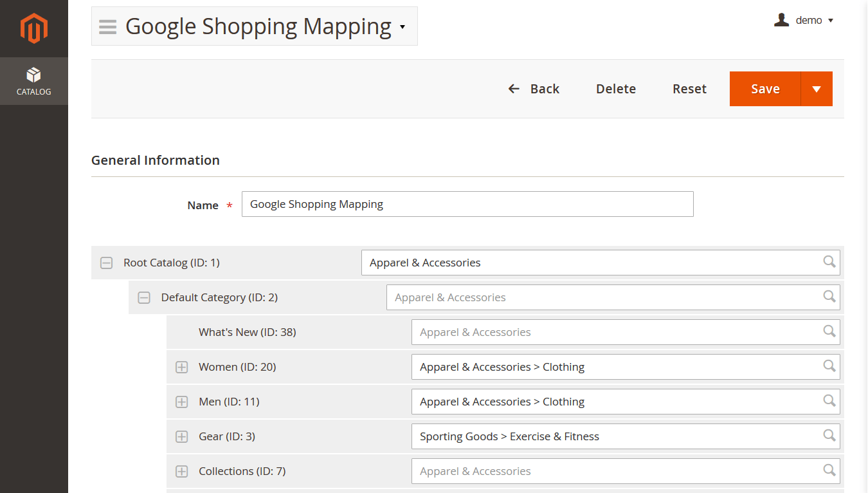Click the magnifier in Collections mapping field
The image size is (868, 493).
tap(829, 470)
